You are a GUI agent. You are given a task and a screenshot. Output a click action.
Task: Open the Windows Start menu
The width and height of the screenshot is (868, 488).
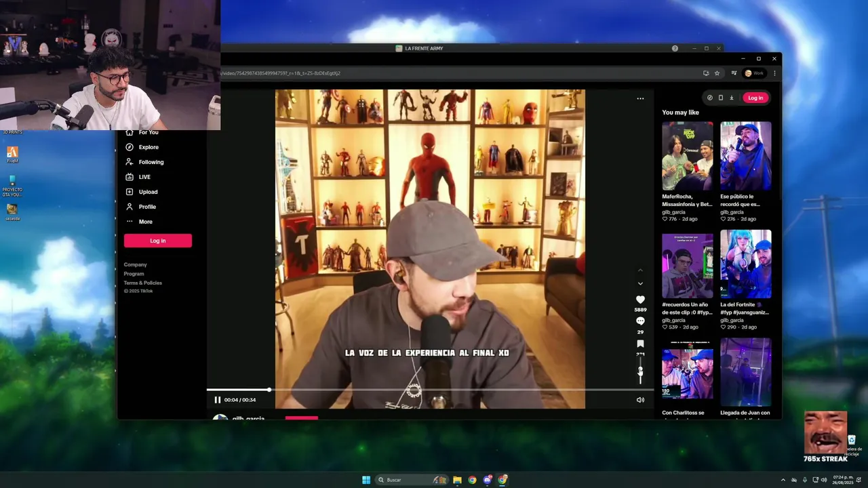click(366, 480)
